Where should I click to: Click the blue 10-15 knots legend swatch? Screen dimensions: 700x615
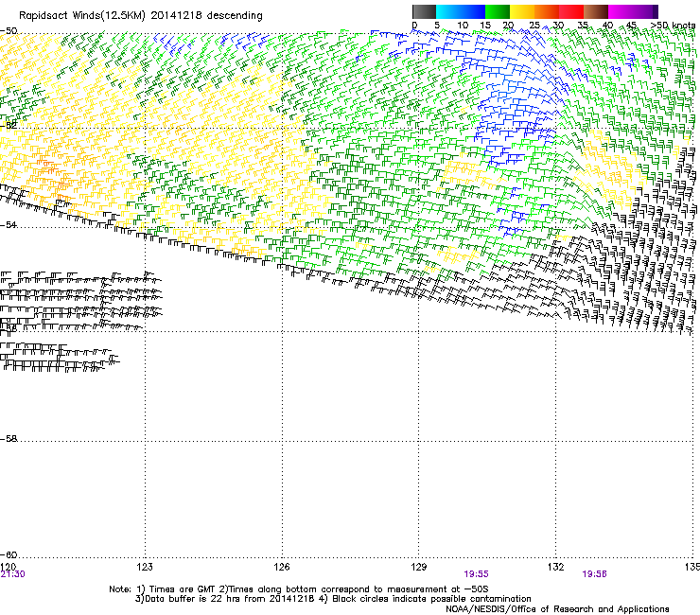pos(473,11)
